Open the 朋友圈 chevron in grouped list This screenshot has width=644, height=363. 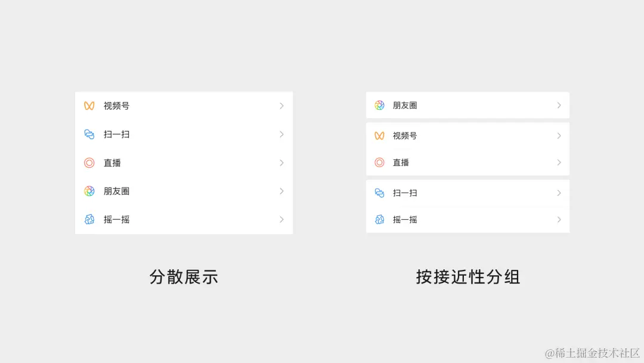click(x=559, y=105)
